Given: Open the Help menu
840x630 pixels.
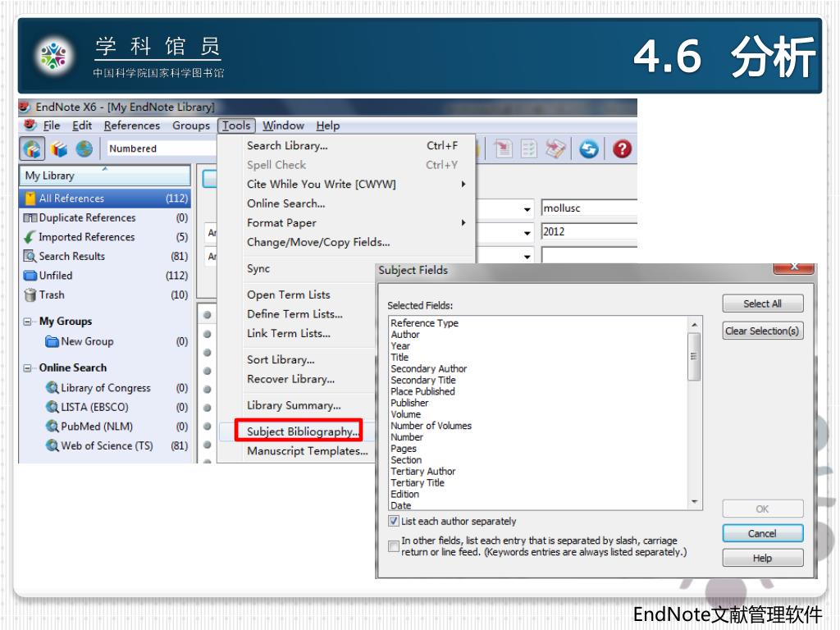Looking at the screenshot, I should [328, 126].
